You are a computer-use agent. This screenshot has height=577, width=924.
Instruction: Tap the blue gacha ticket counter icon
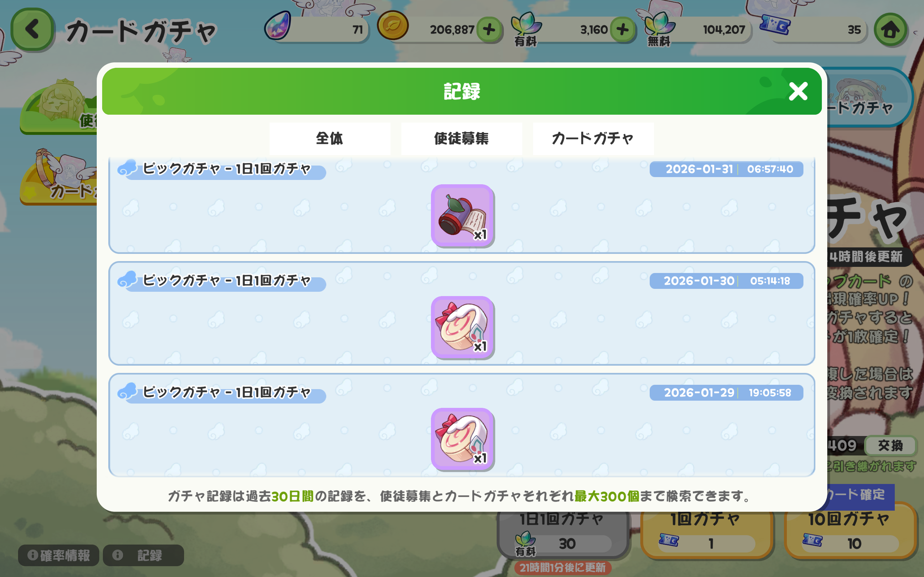point(775,25)
